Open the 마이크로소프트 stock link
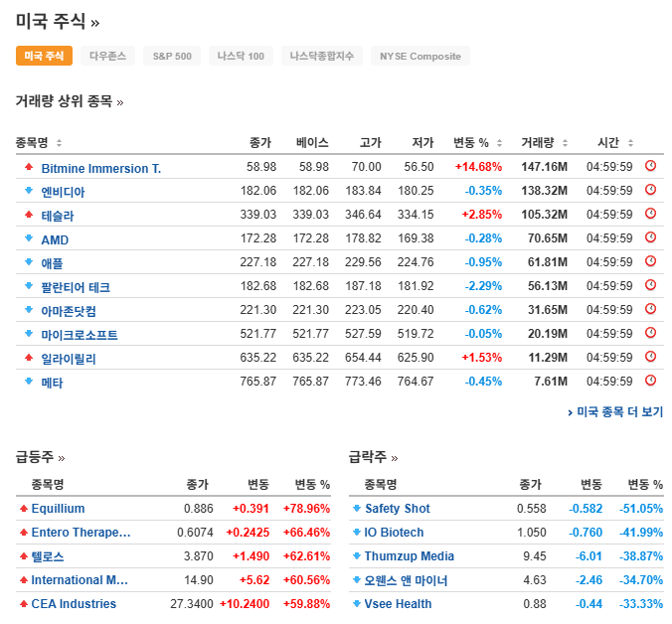Viewport: 672px width, 624px height. coord(80,335)
